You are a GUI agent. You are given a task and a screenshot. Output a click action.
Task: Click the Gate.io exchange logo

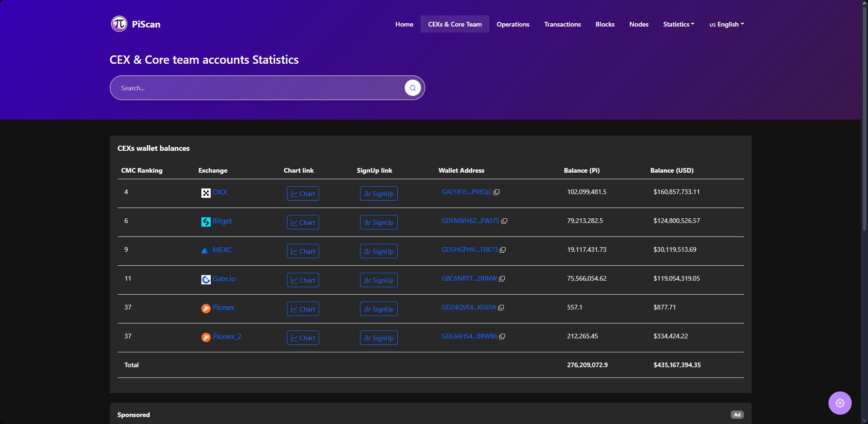tap(206, 280)
